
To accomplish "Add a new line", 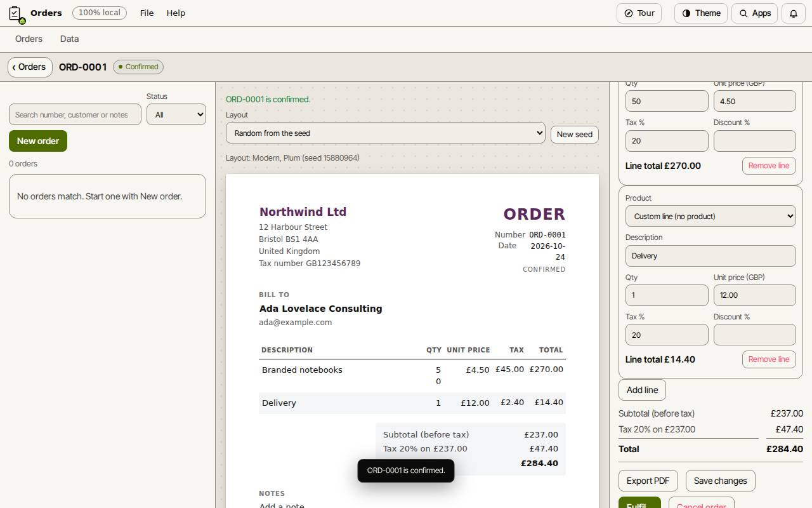I will click(642, 390).
